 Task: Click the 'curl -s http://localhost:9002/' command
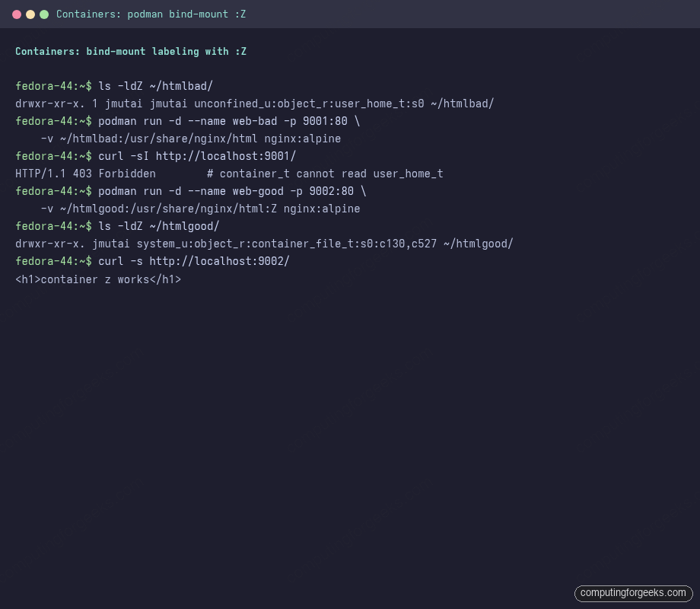194,261
